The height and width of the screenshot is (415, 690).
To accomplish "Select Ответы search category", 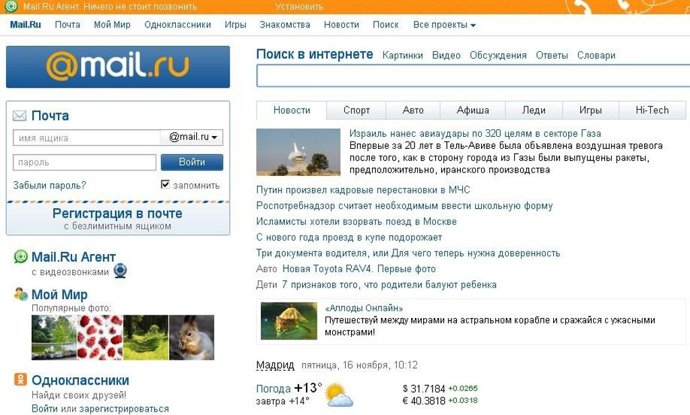I will point(552,55).
